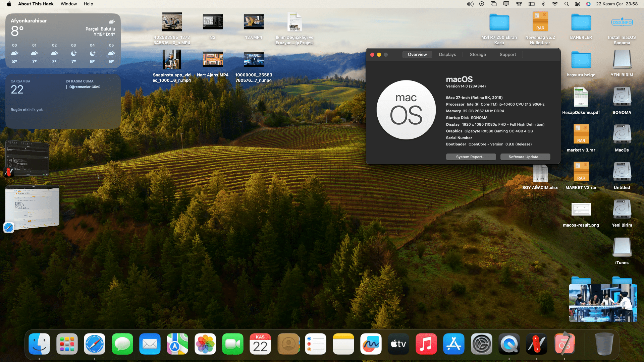Open the SONOMA drive icon on desktop
The image size is (644, 362).
[x=622, y=97]
